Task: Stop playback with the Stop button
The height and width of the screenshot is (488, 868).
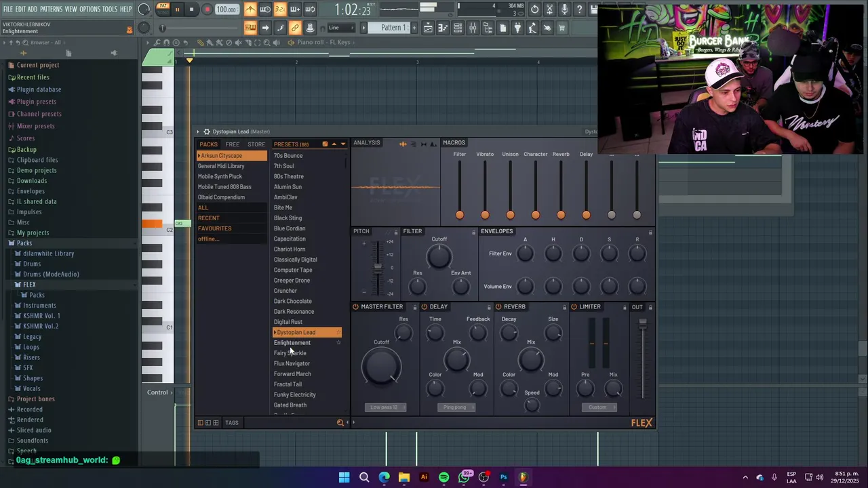Action: pos(192,9)
